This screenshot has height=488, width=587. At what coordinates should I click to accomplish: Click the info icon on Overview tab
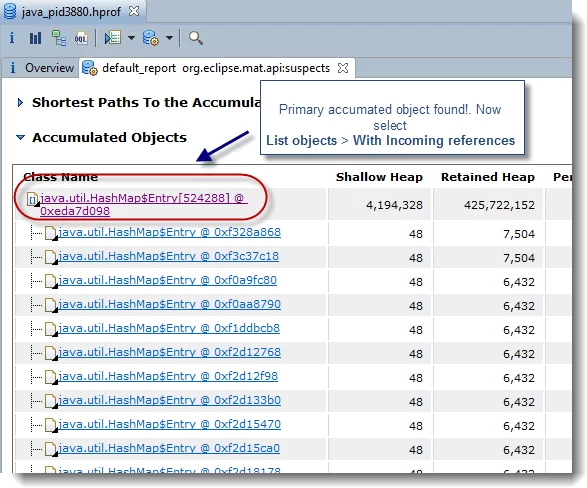13,68
